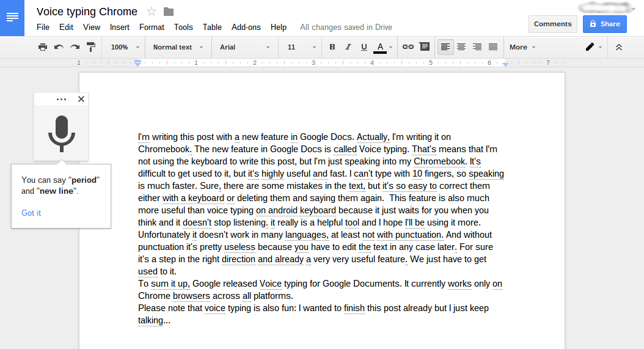Select center align
Viewport: 644px width, 349px height.
tap(461, 47)
